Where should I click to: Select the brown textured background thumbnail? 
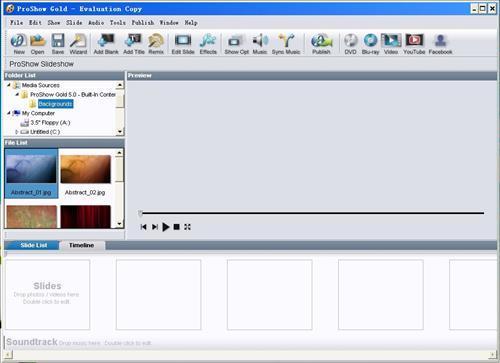[x=31, y=217]
